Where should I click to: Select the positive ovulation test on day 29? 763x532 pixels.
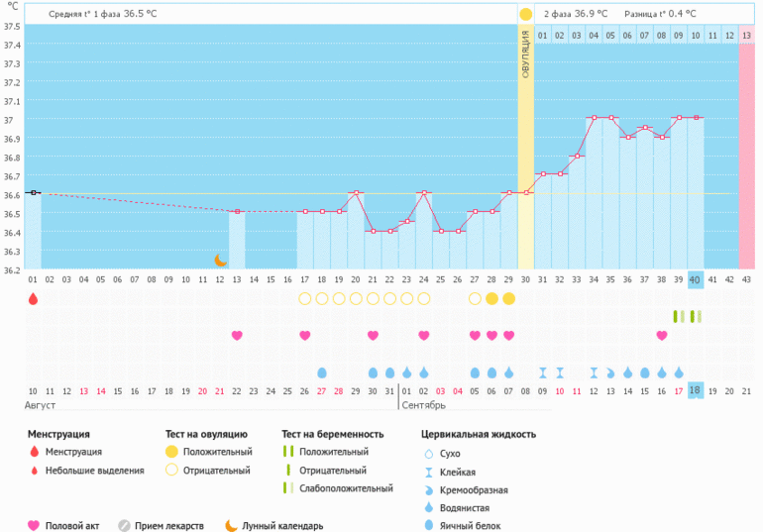(x=508, y=298)
